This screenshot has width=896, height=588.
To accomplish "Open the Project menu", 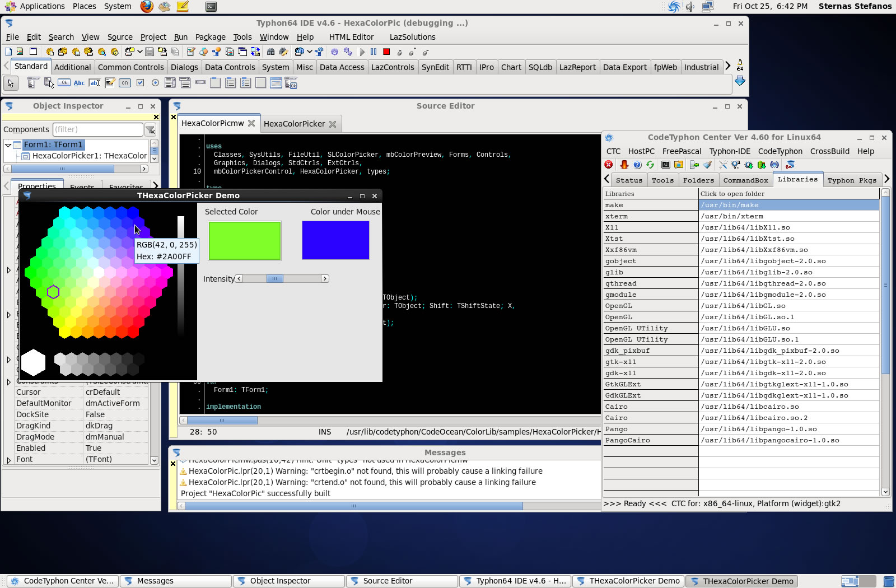I will [153, 37].
